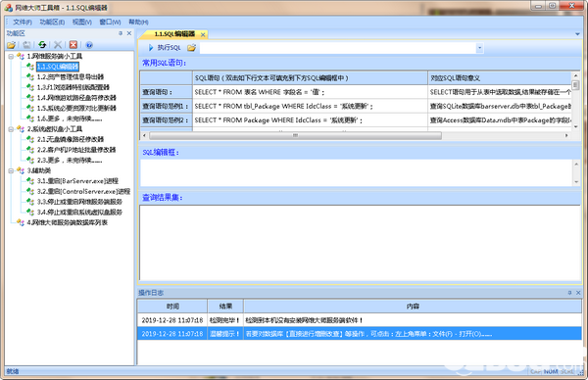Open the 视图(V) menu
The image size is (588, 380).
click(x=82, y=23)
